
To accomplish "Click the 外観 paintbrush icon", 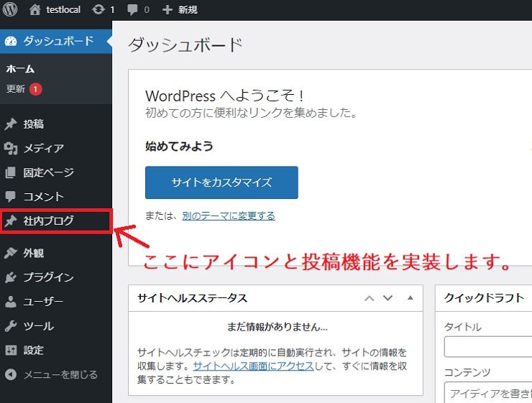I will (11, 253).
